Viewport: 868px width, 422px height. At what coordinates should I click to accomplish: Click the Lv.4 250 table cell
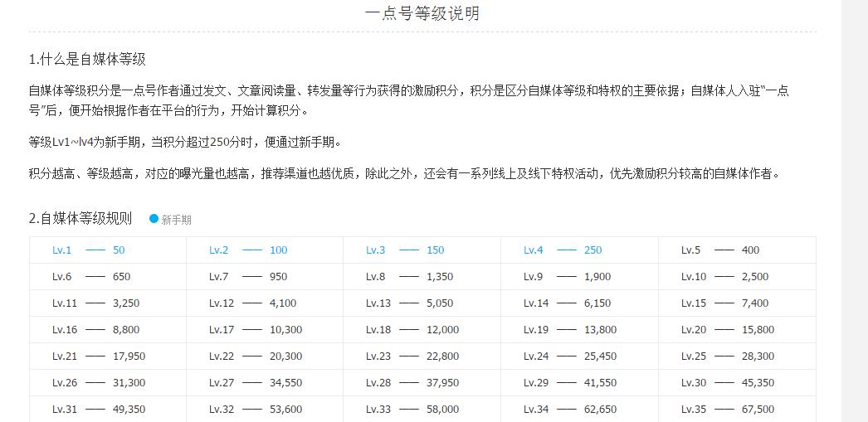click(579, 250)
